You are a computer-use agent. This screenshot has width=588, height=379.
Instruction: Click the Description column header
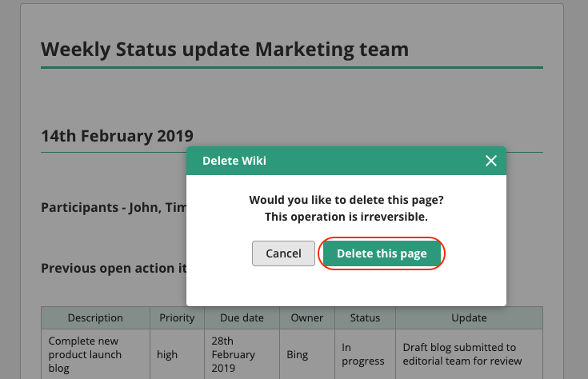[x=95, y=317]
